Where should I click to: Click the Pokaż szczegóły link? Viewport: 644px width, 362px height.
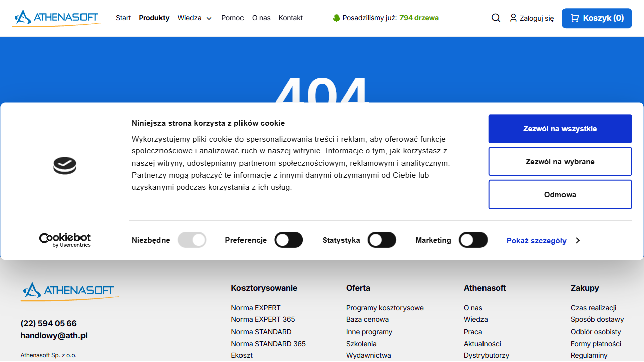[536, 241]
